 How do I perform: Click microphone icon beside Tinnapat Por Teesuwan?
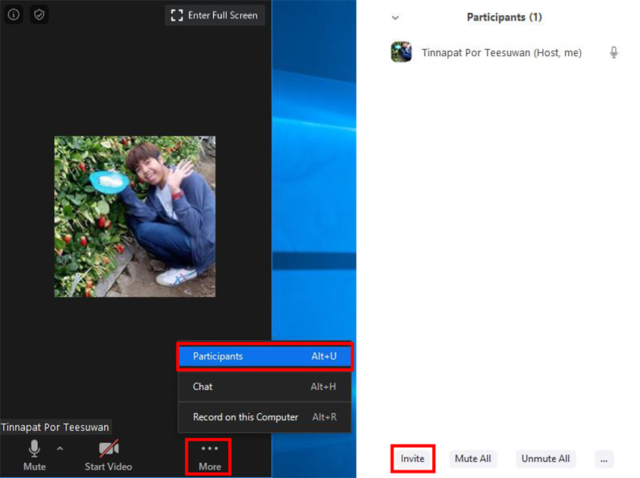pyautogui.click(x=613, y=53)
